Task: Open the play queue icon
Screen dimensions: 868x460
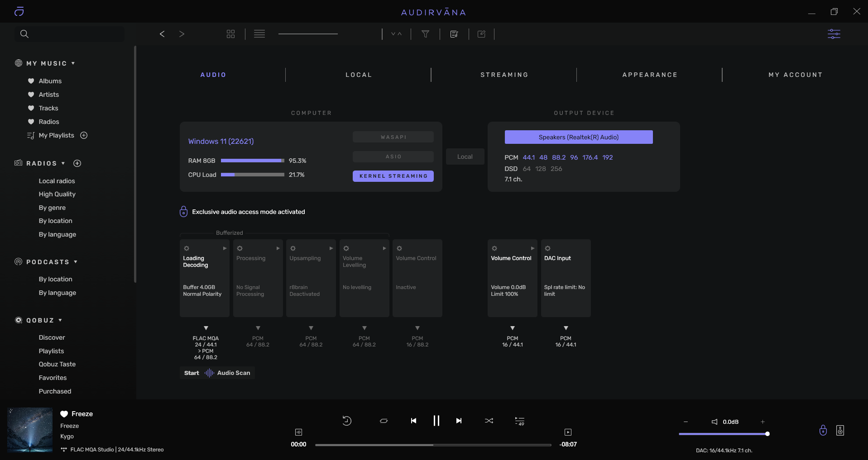Action: [520, 421]
